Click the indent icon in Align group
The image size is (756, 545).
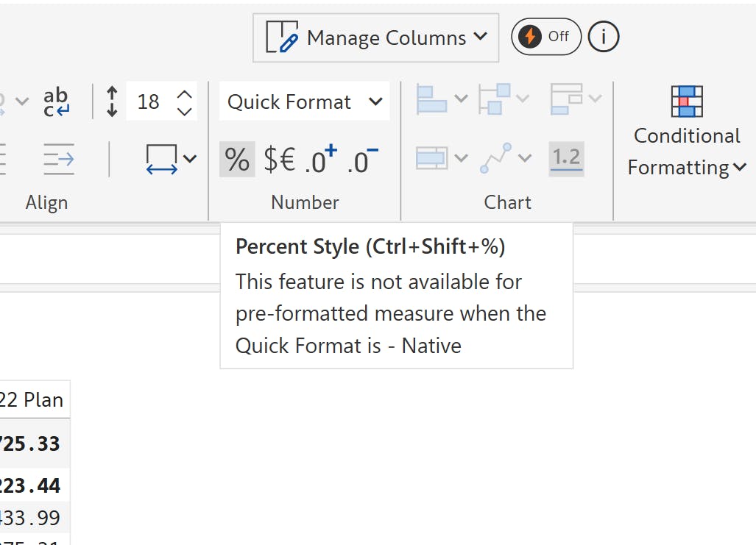[x=58, y=159]
